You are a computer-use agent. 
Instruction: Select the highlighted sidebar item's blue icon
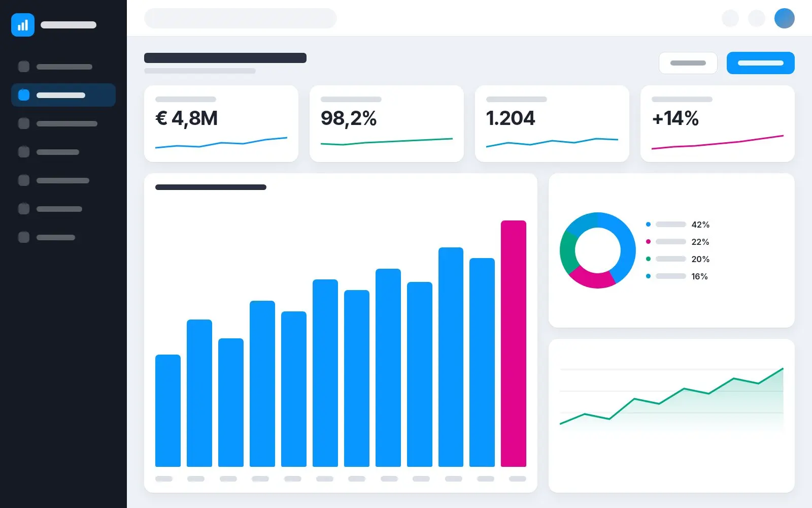point(24,95)
